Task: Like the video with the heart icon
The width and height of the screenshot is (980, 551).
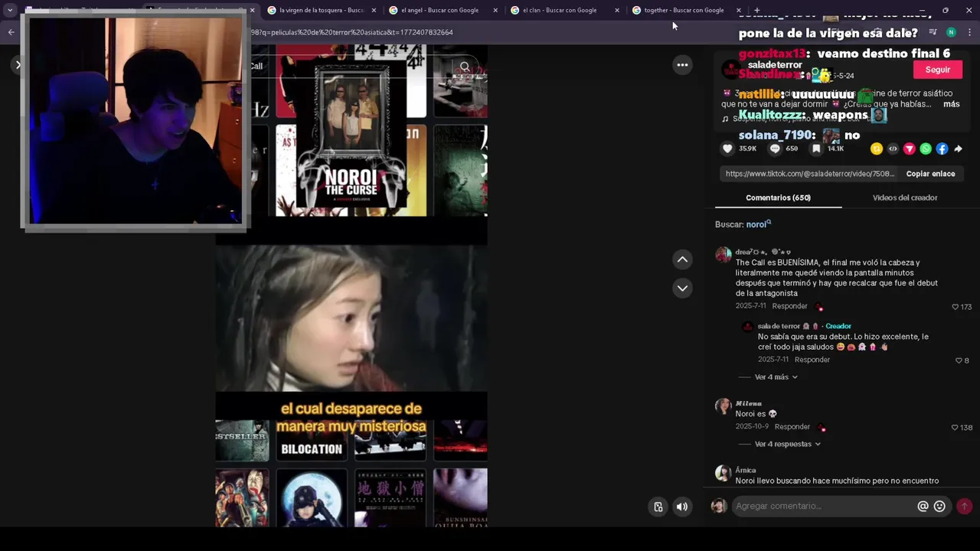Action: (x=727, y=148)
